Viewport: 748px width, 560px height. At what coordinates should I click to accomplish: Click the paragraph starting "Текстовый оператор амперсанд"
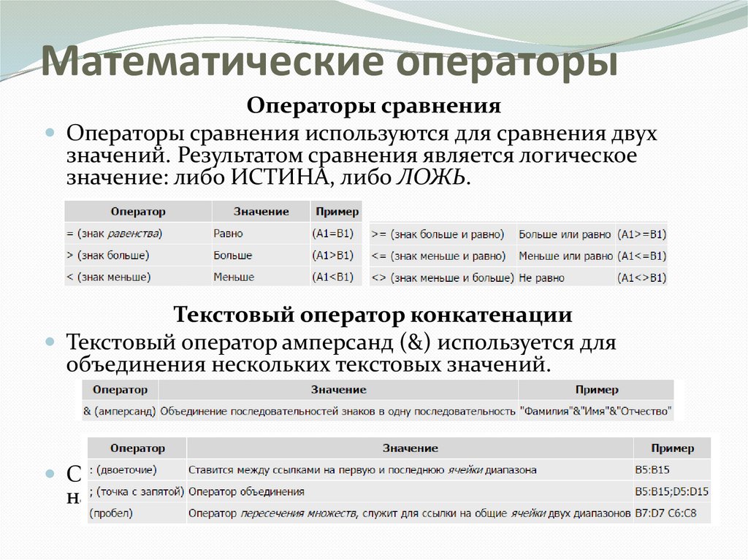pos(341,353)
